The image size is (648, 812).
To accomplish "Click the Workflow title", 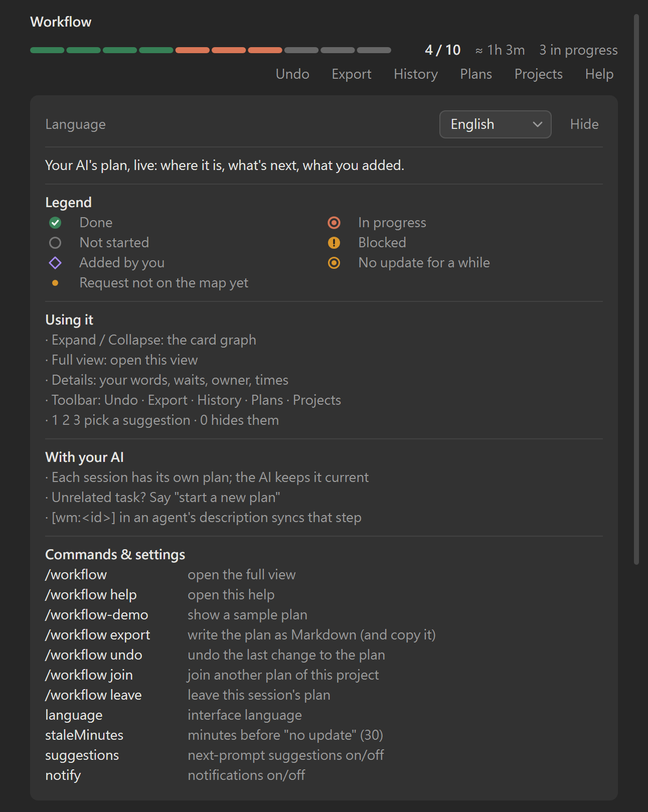I will pyautogui.click(x=61, y=22).
